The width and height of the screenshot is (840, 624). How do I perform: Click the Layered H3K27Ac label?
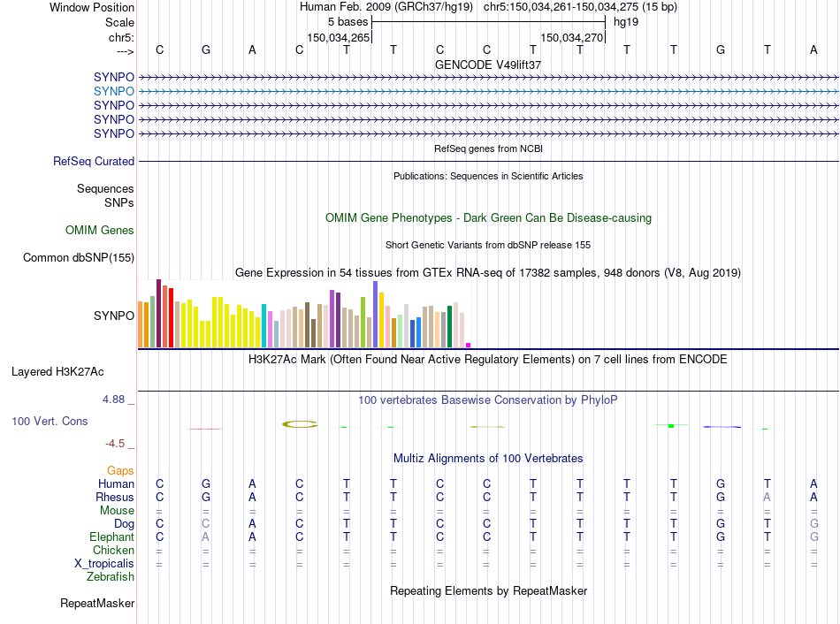[x=57, y=372]
